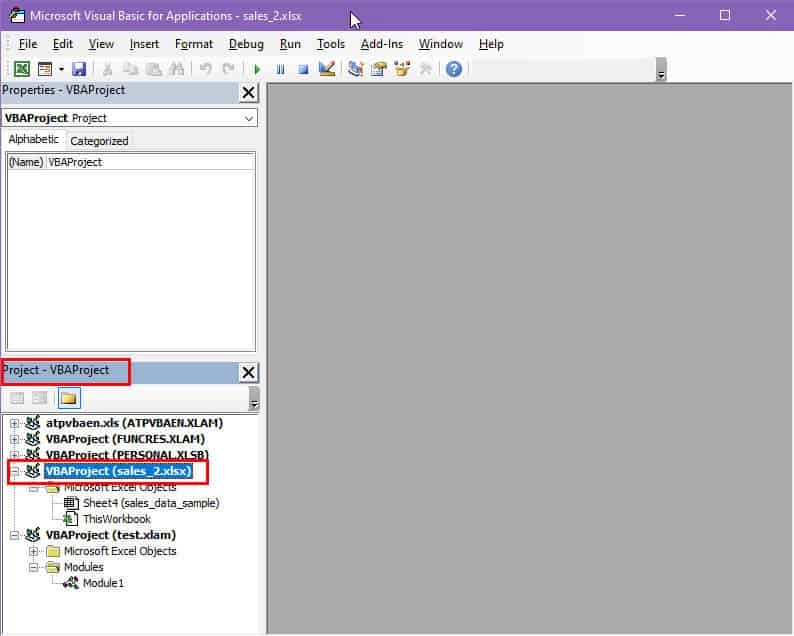The width and height of the screenshot is (794, 636).
Task: Click the View Code icon in Project panel
Action: (x=17, y=398)
